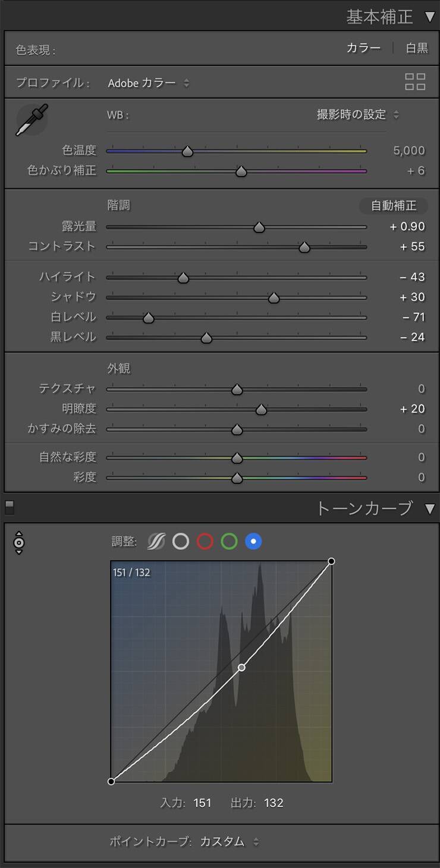Choose 白黒 treatment
Viewport: 440px width, 868px height.
tap(417, 48)
